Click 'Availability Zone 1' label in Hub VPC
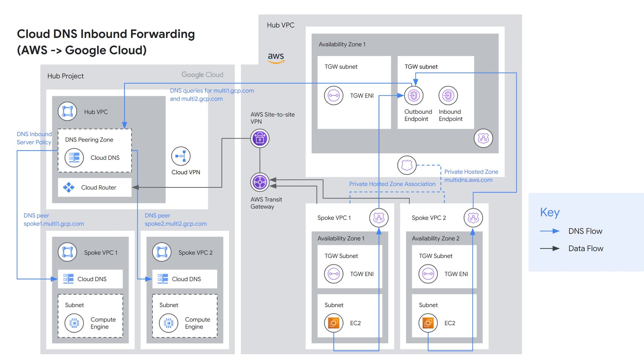 pos(342,44)
